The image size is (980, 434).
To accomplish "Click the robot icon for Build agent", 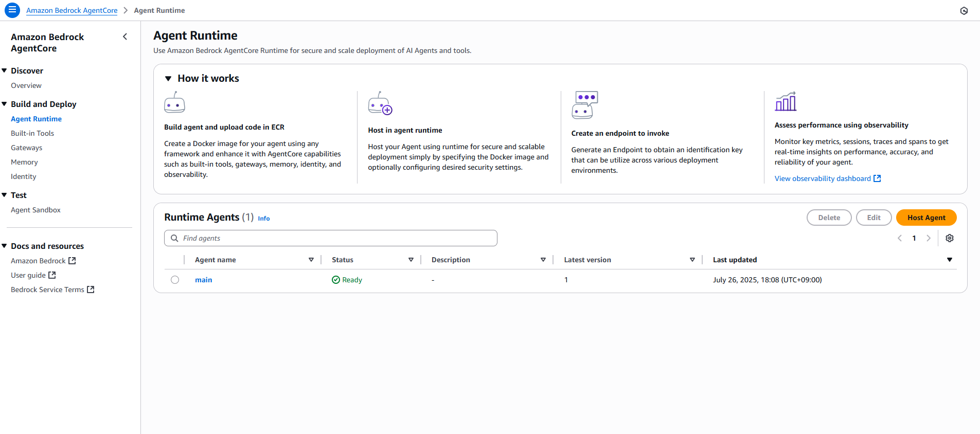I will click(174, 102).
